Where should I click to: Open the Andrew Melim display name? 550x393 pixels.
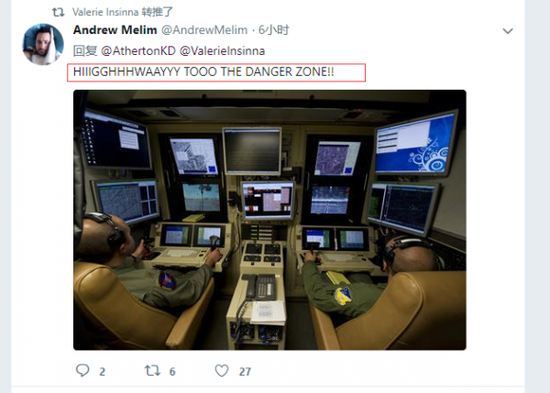115,30
